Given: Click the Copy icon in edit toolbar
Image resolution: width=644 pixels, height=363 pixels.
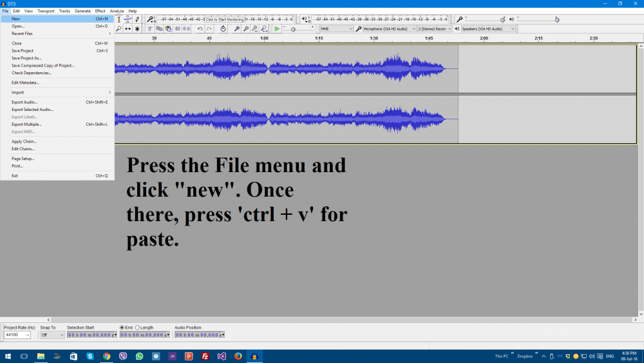Looking at the screenshot, I should [159, 29].
